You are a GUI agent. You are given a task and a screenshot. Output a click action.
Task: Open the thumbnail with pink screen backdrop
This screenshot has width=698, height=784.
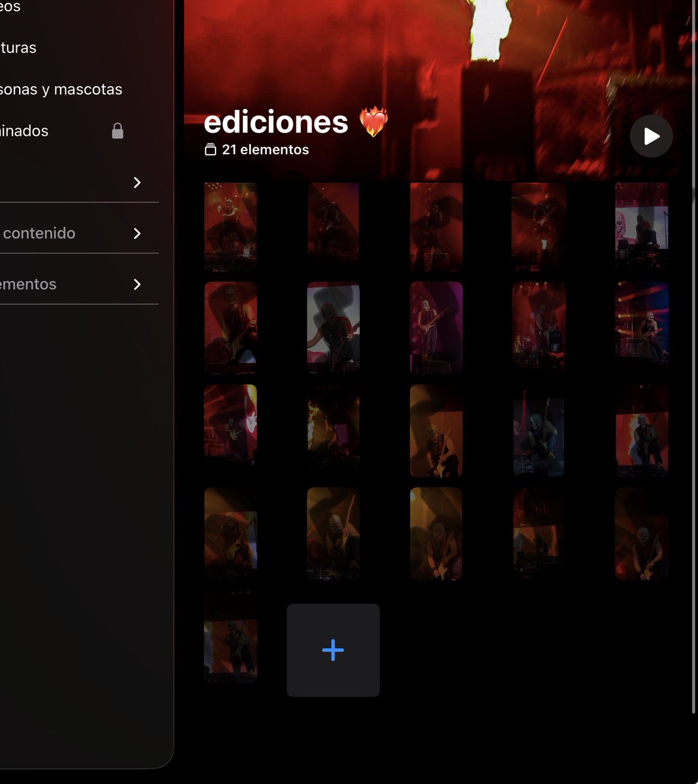(641, 225)
